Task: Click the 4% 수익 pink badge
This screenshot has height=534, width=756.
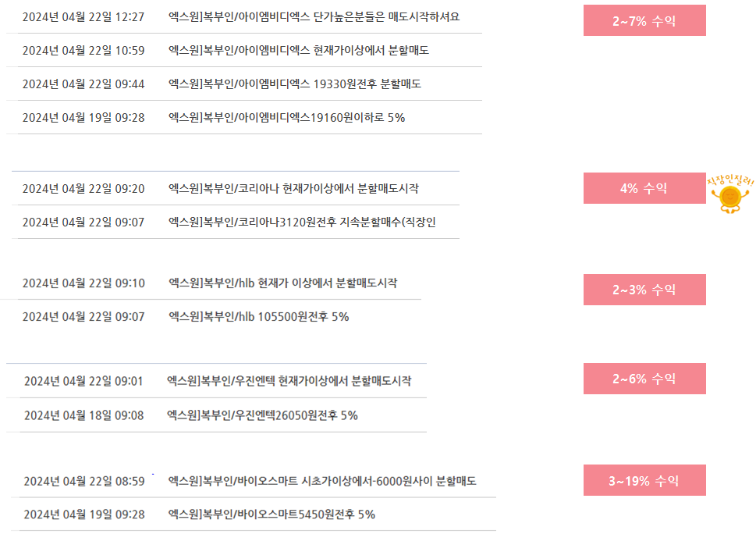Action: (x=644, y=188)
